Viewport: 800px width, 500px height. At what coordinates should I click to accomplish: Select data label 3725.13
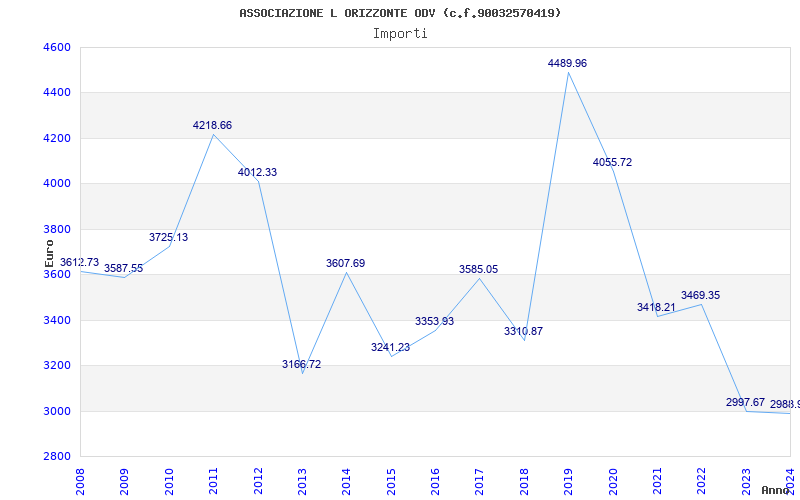click(x=168, y=237)
